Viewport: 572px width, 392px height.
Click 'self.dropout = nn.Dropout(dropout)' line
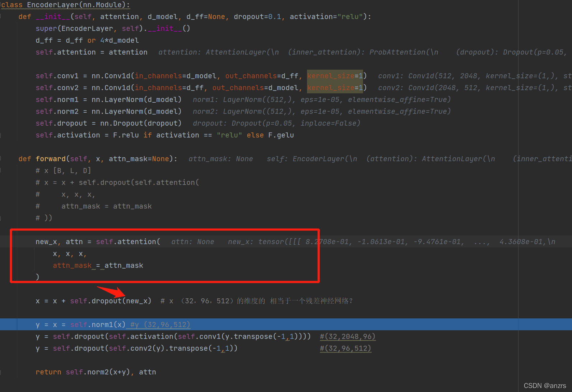pyautogui.click(x=108, y=123)
